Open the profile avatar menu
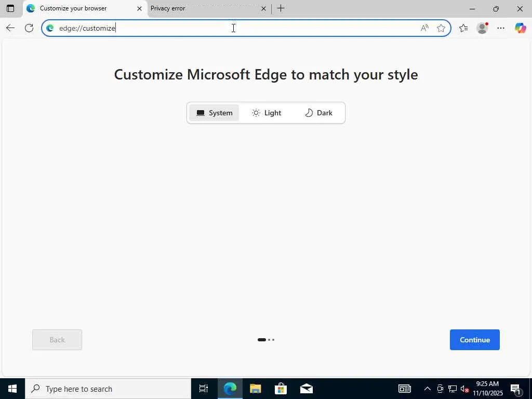This screenshot has width=532, height=399. point(482,28)
